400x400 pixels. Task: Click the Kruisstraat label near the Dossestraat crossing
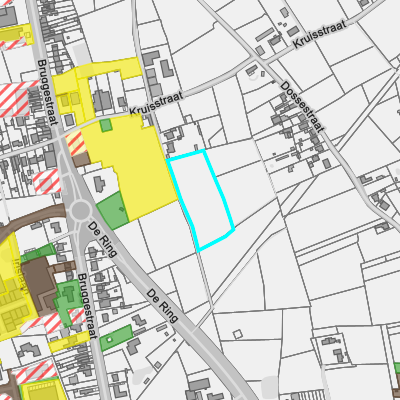pyautogui.click(x=320, y=33)
